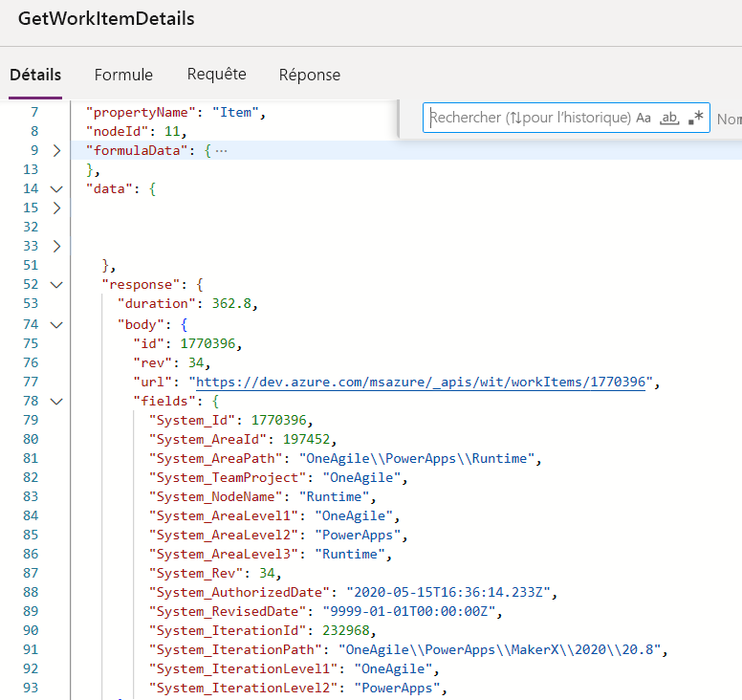Screen dimensions: 742x700
Task: Expand the collapsed formulaData node
Action: pyautogui.click(x=56, y=150)
